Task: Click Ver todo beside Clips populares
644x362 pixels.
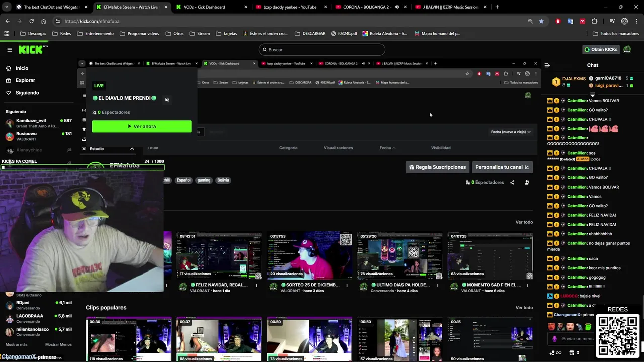Action: (524, 308)
